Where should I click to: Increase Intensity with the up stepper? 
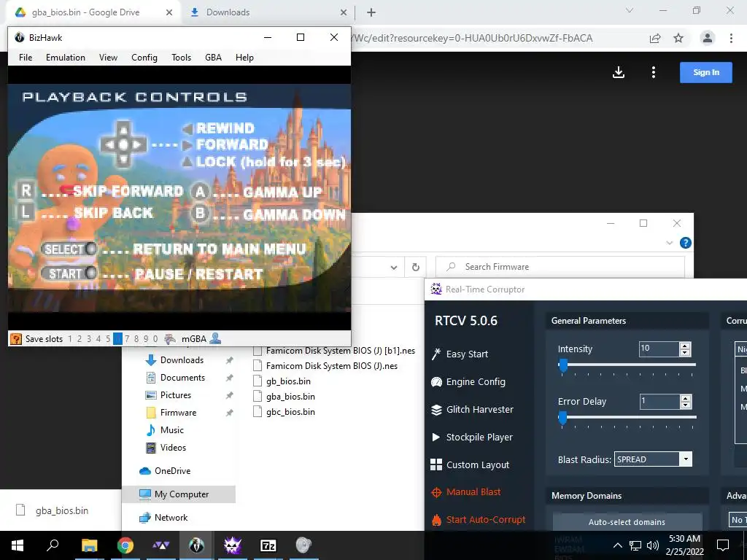tap(685, 346)
